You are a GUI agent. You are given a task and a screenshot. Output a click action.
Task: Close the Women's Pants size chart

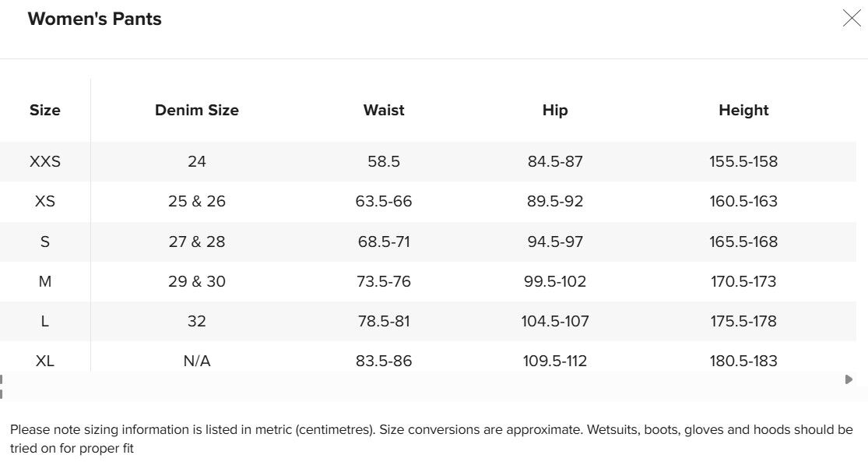click(x=852, y=18)
